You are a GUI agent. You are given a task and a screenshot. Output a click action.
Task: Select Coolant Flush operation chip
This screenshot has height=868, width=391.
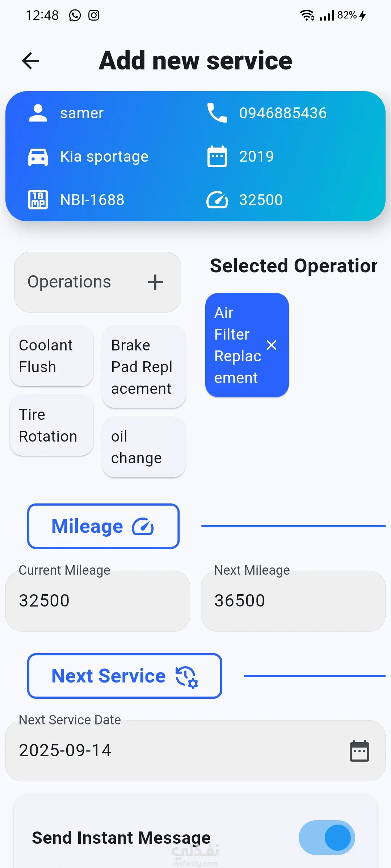tap(51, 356)
